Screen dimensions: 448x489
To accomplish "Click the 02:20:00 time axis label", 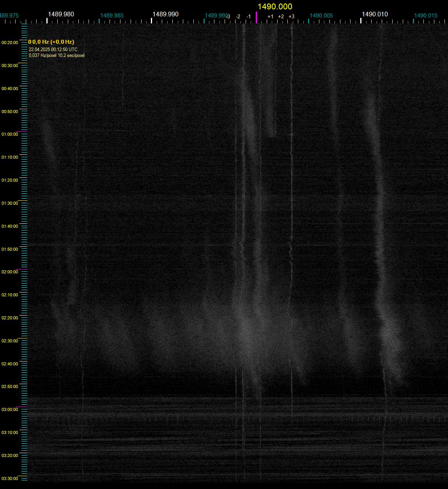I will pyautogui.click(x=10, y=318).
